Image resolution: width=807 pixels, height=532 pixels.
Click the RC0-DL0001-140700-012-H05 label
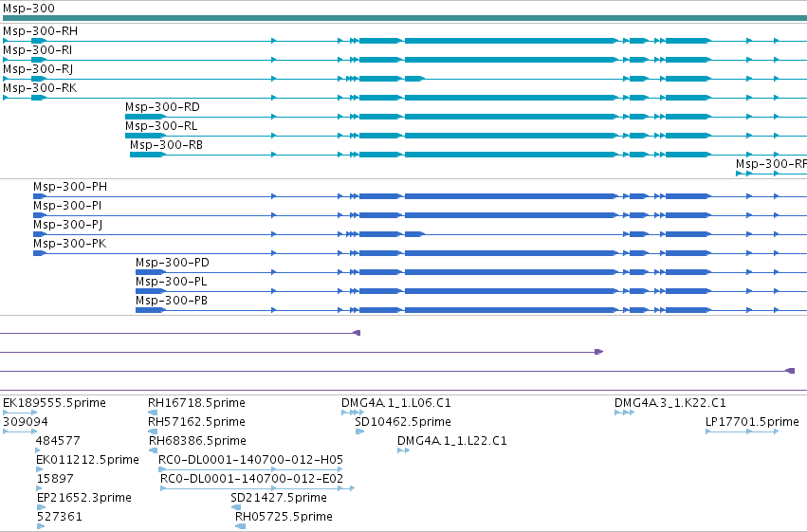pos(250,460)
